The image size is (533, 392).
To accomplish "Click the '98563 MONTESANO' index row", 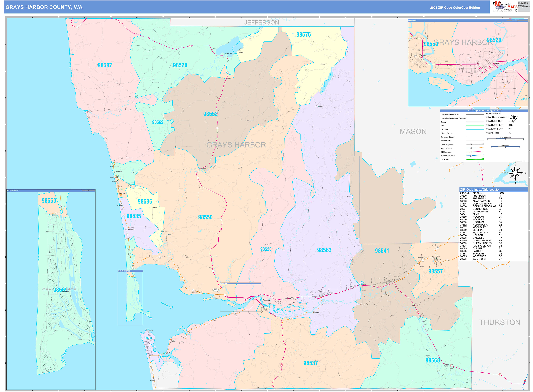I will (x=481, y=232).
